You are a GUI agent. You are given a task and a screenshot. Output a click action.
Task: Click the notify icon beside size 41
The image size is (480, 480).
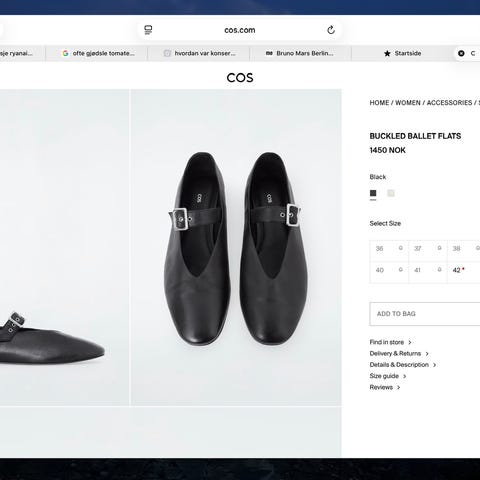tap(439, 269)
